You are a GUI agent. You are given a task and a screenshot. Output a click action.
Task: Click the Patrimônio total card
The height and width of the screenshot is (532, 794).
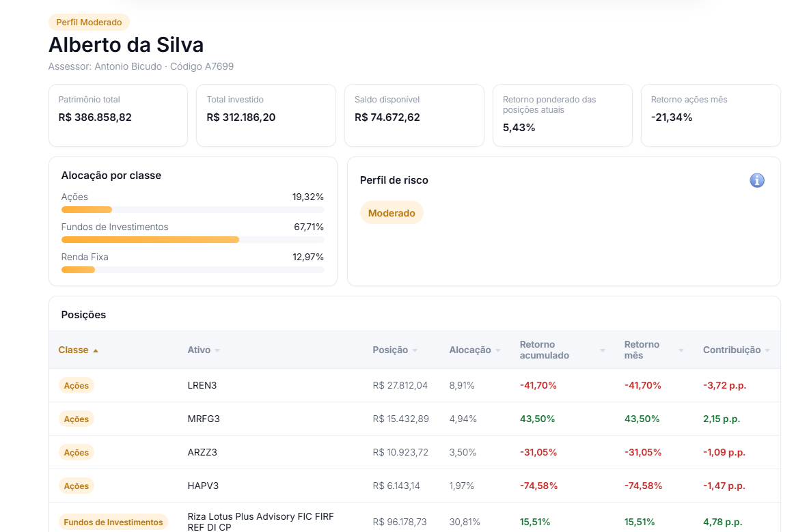click(x=118, y=115)
